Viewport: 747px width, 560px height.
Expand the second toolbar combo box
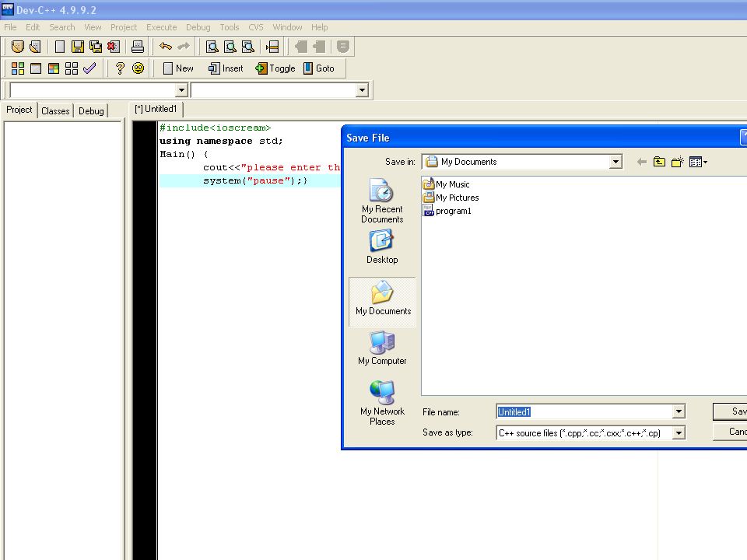click(x=362, y=90)
